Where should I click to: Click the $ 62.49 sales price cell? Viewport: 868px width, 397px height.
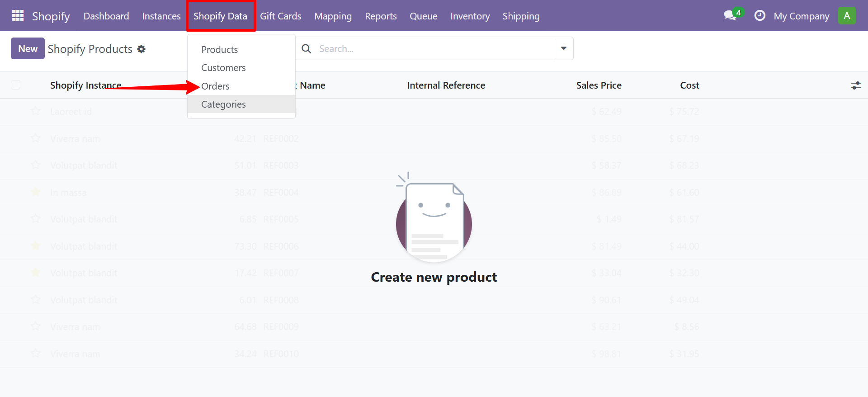point(607,111)
